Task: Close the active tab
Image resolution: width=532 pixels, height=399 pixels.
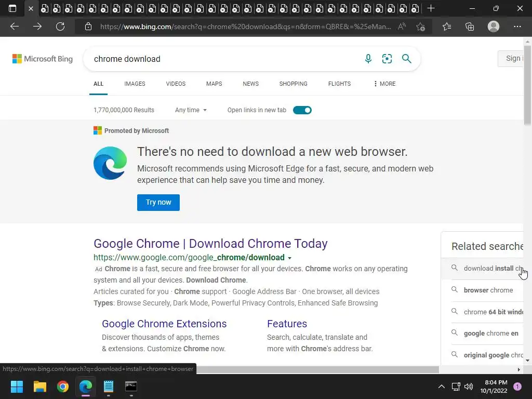Action: click(31, 8)
